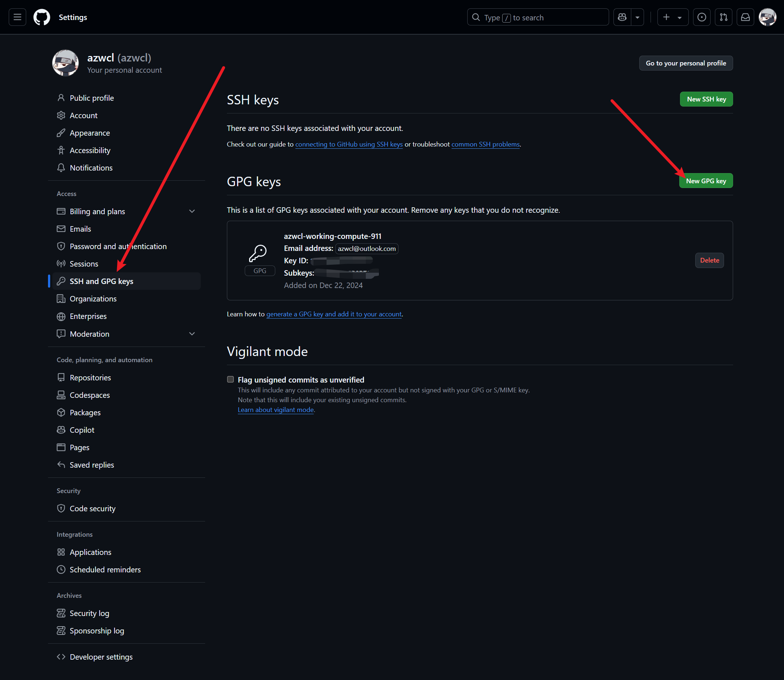The image size is (784, 680).
Task: Select SSH and GPG keys in sidebar
Action: pos(127,281)
